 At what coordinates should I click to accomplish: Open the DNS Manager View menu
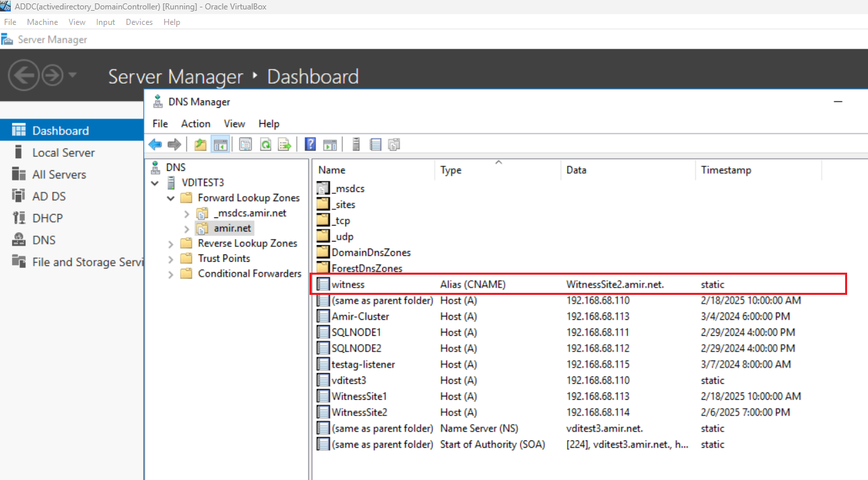235,124
